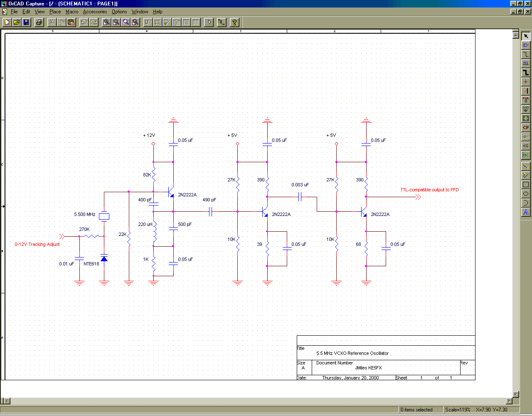Image resolution: width=532 pixels, height=416 pixels.
Task: Activate zoom to area tool
Action: [126, 22]
